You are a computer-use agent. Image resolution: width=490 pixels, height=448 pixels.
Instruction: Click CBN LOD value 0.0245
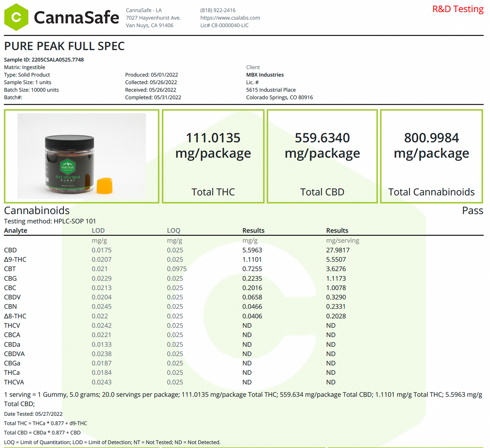(x=101, y=307)
